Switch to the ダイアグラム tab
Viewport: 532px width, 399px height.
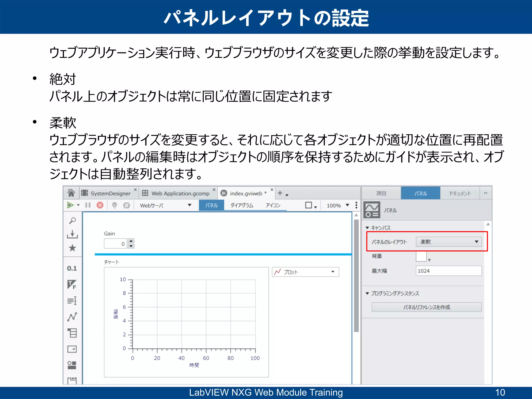[x=242, y=205]
